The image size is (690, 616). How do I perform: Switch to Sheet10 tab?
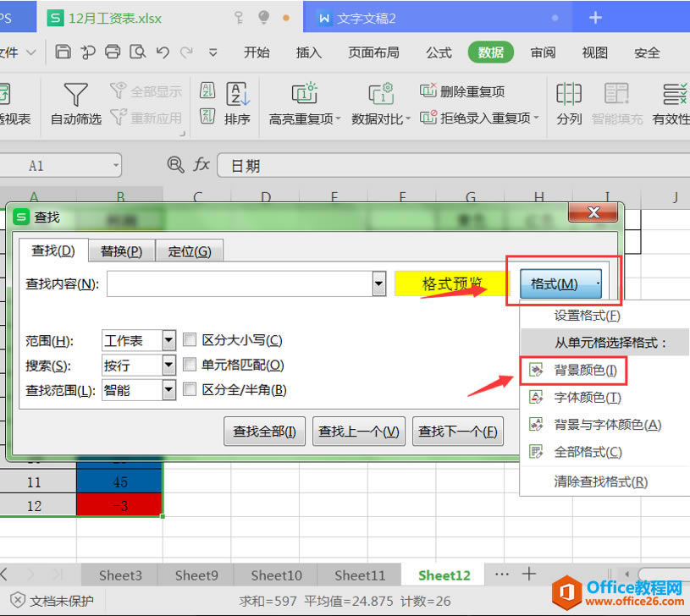coord(276,575)
